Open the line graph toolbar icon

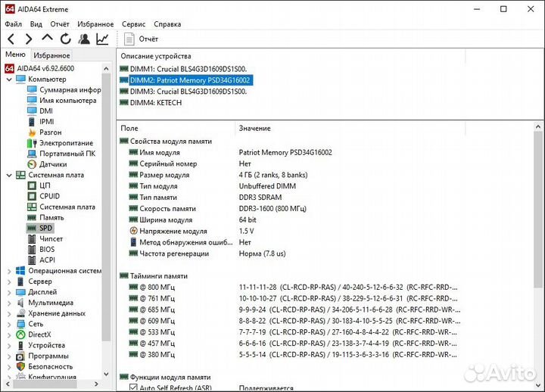pyautogui.click(x=102, y=39)
